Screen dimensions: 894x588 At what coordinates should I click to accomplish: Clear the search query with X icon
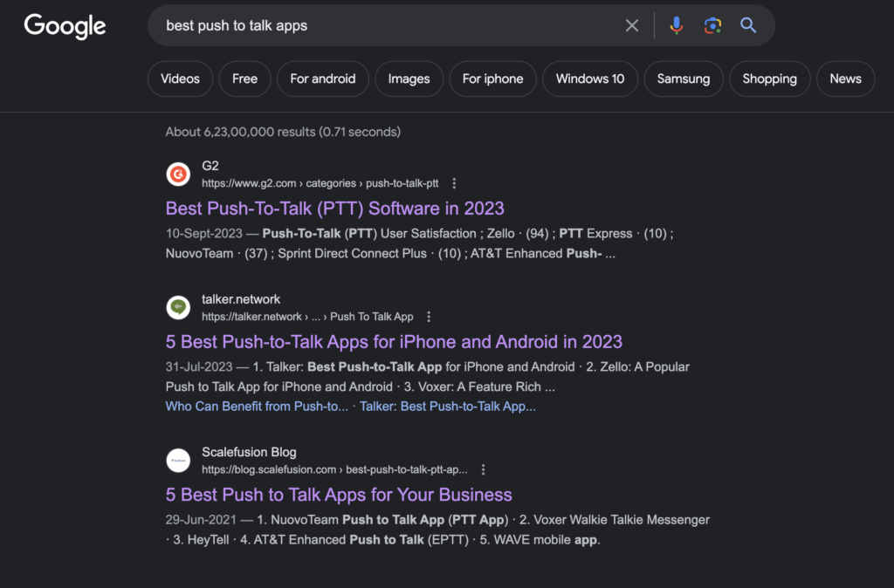click(x=632, y=25)
